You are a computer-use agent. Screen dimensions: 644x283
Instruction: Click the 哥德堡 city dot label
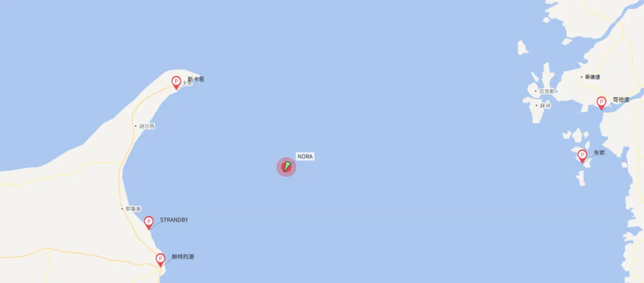[x=593, y=77]
